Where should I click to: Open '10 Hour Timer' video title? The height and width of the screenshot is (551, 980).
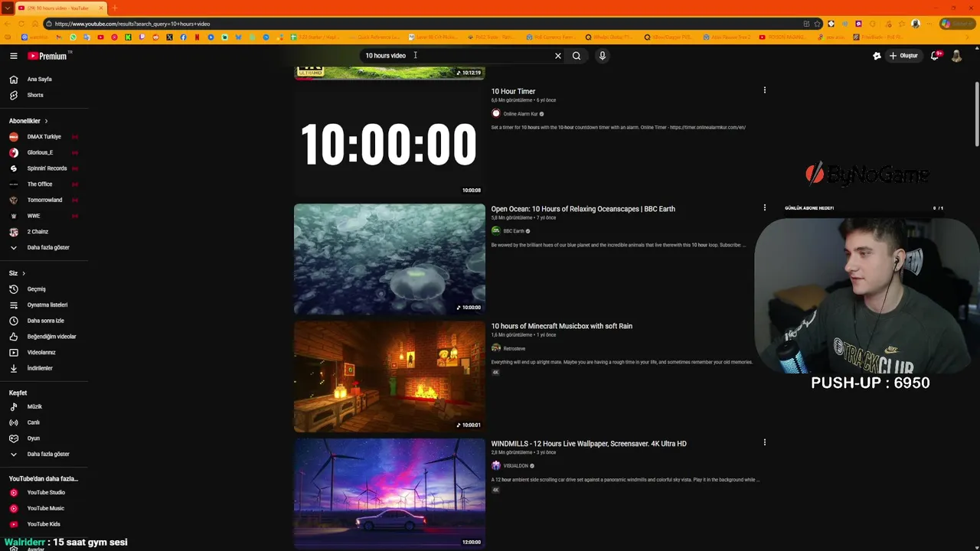coord(513,92)
